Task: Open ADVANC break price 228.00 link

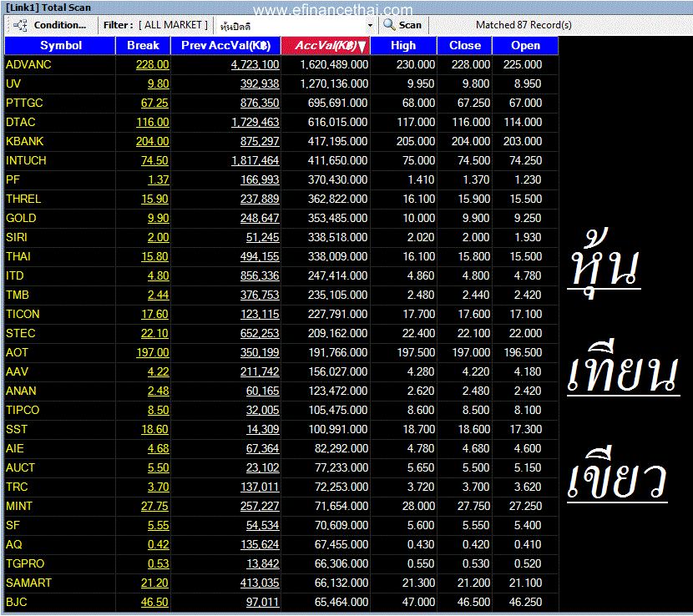Action: point(153,65)
